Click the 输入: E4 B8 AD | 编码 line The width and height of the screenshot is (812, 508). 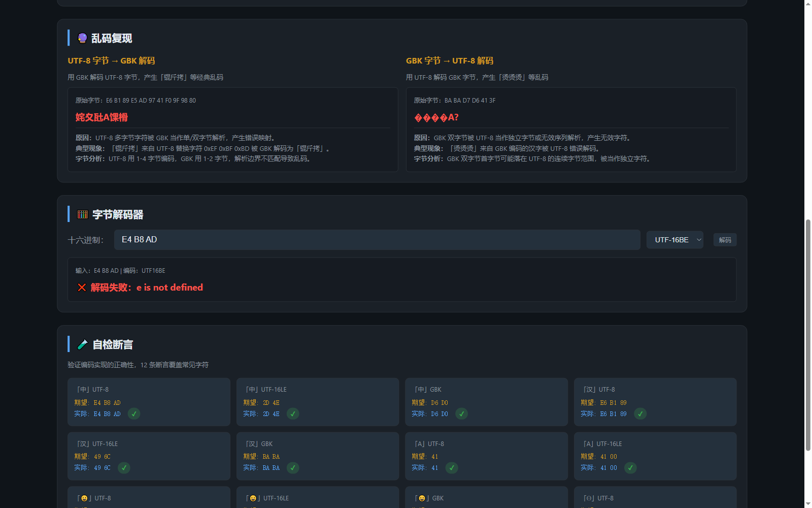click(x=120, y=271)
